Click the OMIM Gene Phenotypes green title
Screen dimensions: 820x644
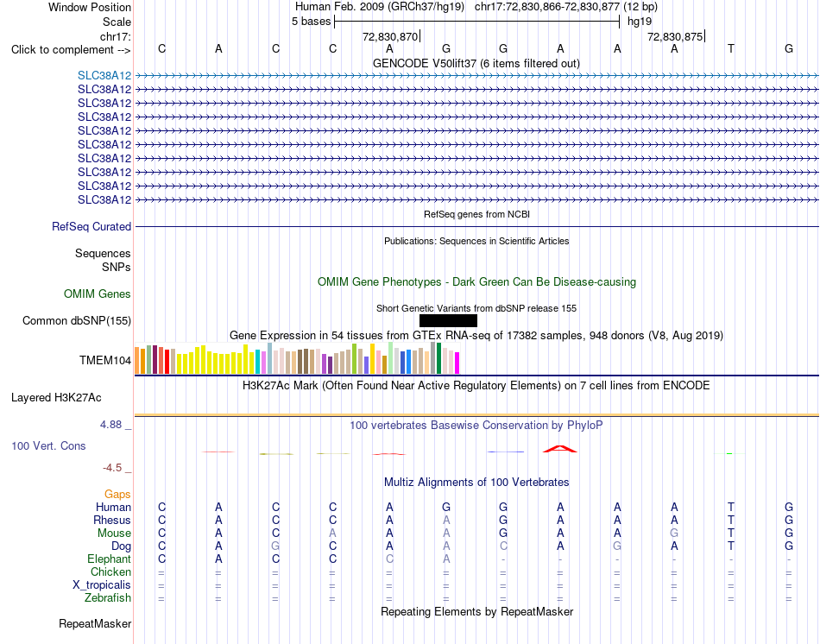click(477, 282)
